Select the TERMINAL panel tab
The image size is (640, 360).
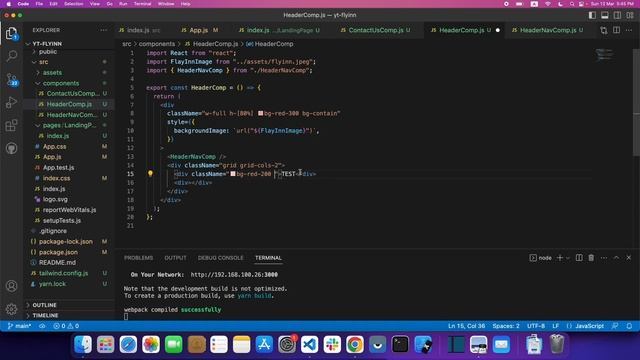click(268, 258)
